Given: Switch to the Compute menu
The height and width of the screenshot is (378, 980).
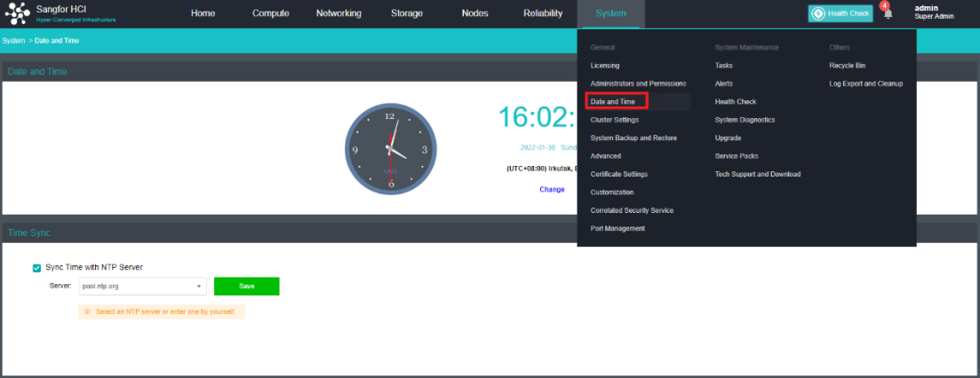Looking at the screenshot, I should tap(270, 13).
